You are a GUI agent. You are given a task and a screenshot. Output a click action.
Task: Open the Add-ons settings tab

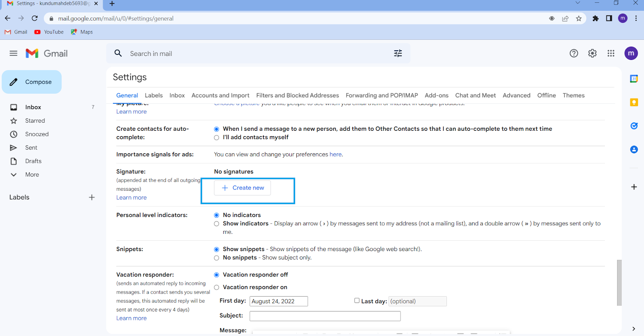pos(437,95)
